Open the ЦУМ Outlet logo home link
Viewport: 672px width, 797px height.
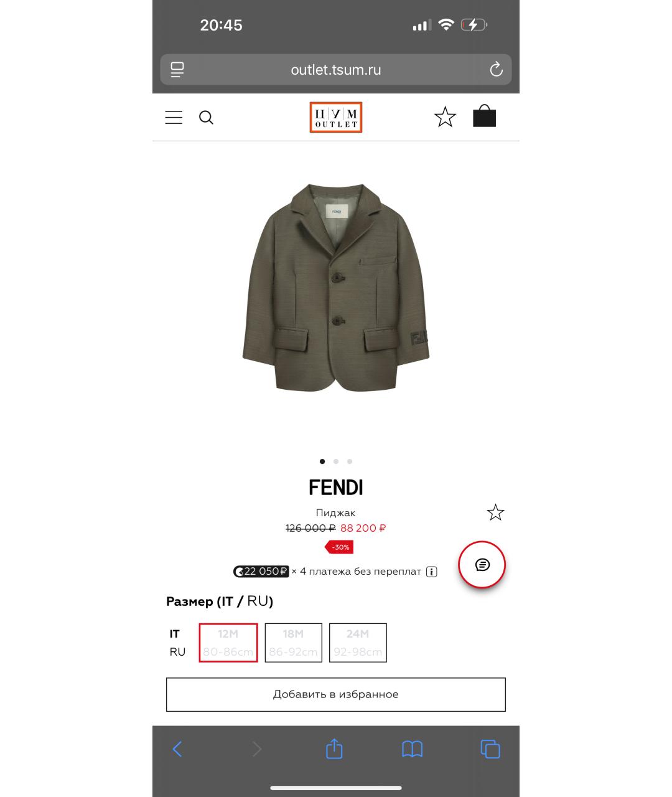click(336, 117)
